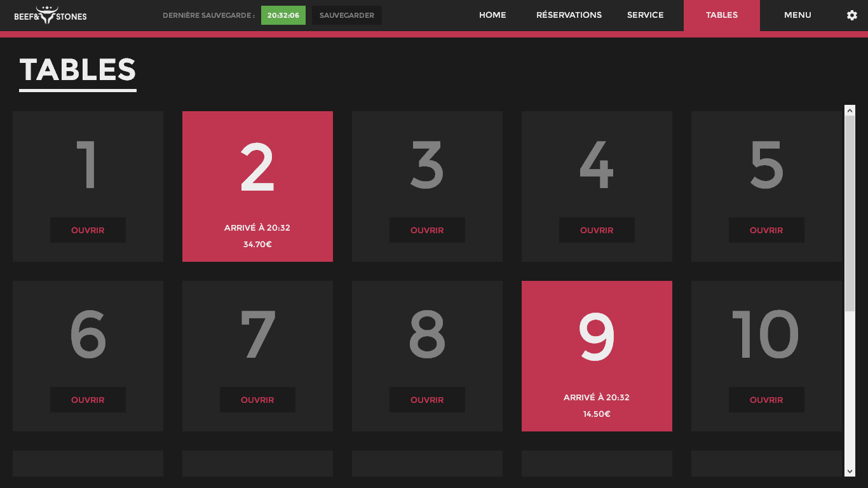The height and width of the screenshot is (488, 868).
Task: Open the Réservations section
Action: click(569, 15)
